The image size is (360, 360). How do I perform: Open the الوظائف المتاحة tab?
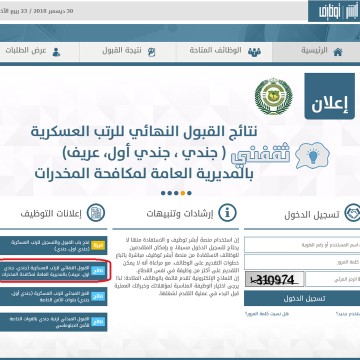[224, 52]
